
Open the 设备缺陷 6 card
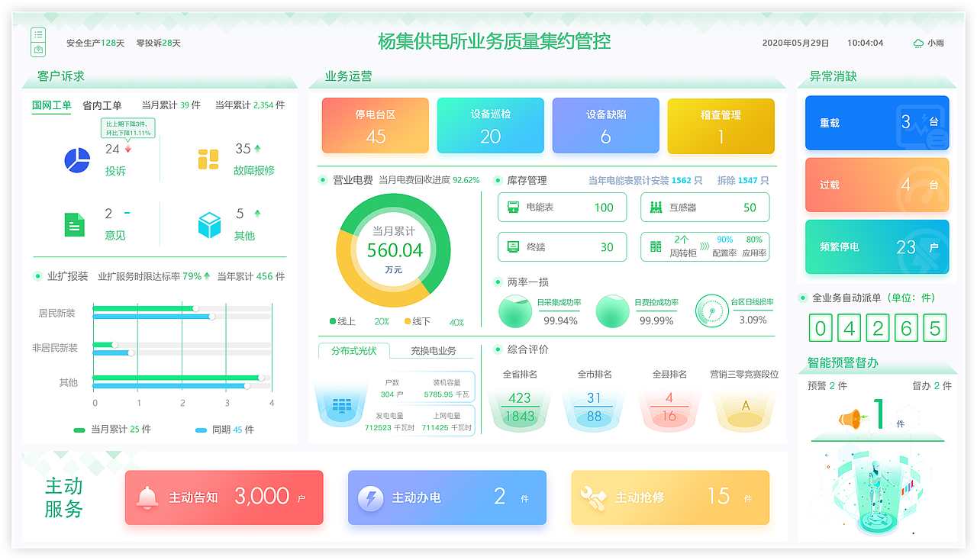tap(606, 126)
